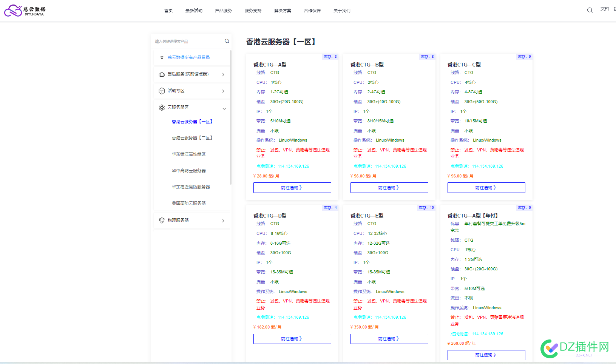Click the 香港CTG—C型 card title

[464, 65]
